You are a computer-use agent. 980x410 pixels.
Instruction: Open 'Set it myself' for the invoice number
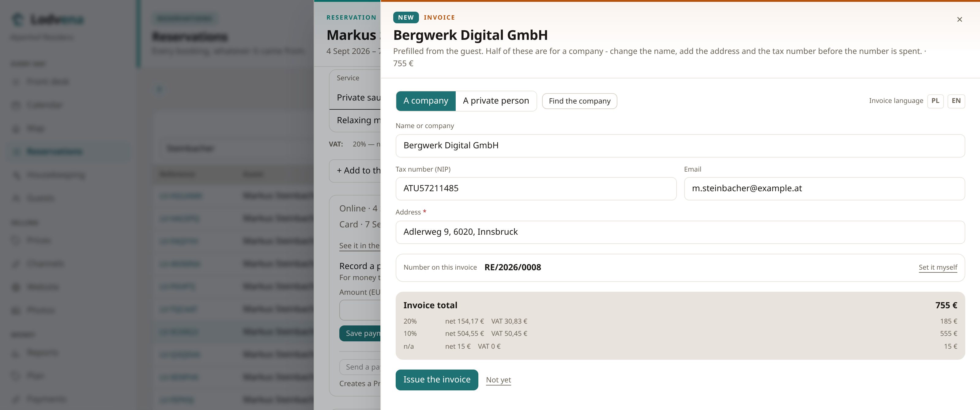coord(938,267)
